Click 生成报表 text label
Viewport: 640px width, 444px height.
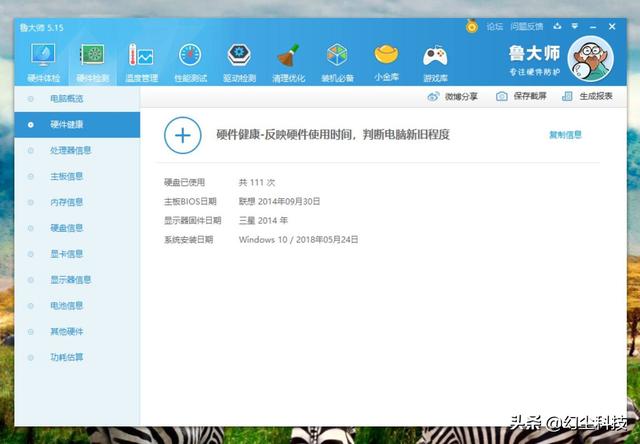pyautogui.click(x=596, y=96)
